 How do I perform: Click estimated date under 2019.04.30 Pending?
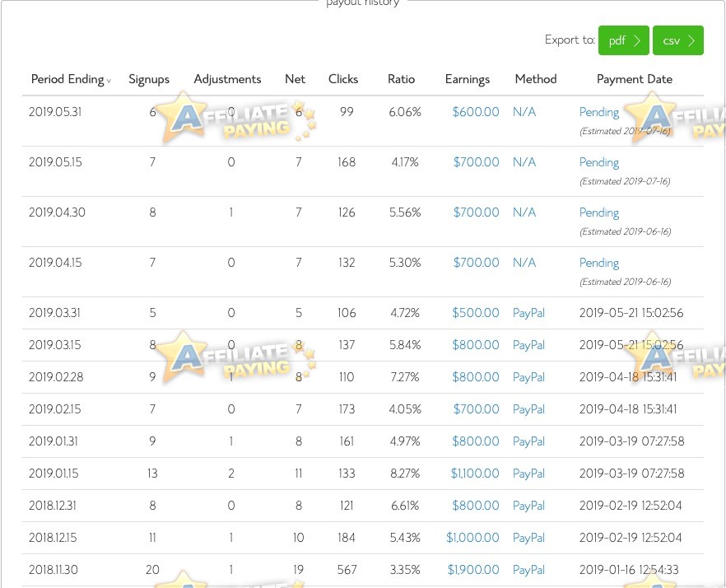click(x=625, y=231)
